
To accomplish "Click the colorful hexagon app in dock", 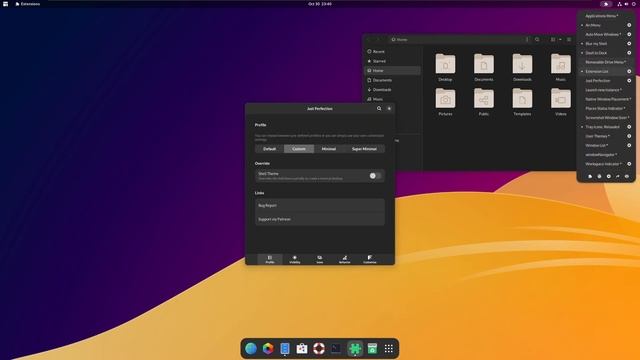I will pyautogui.click(x=268, y=349).
